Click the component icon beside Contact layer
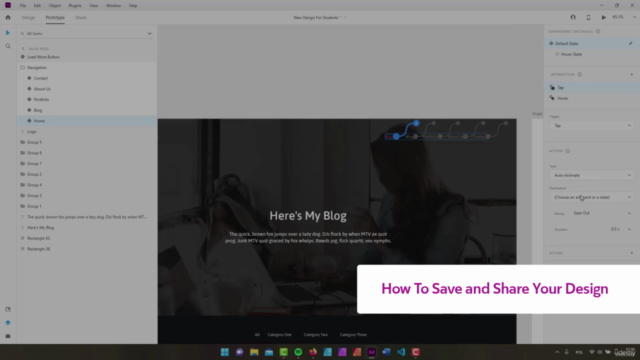 pos(29,78)
